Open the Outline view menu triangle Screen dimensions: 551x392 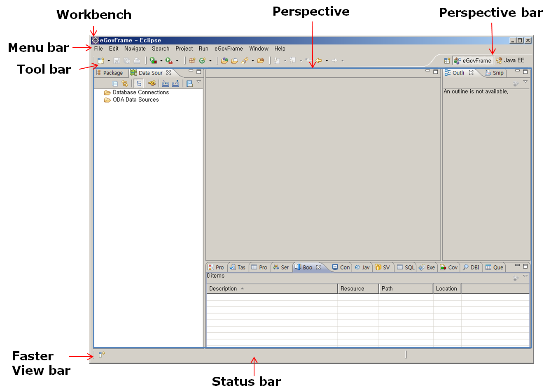(525, 82)
